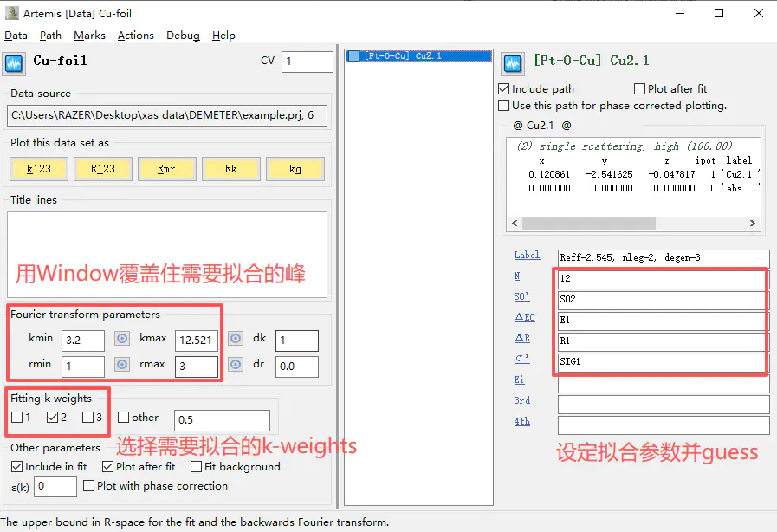Enable Fit background option
Screen dimensions: 777x532
tap(197, 466)
